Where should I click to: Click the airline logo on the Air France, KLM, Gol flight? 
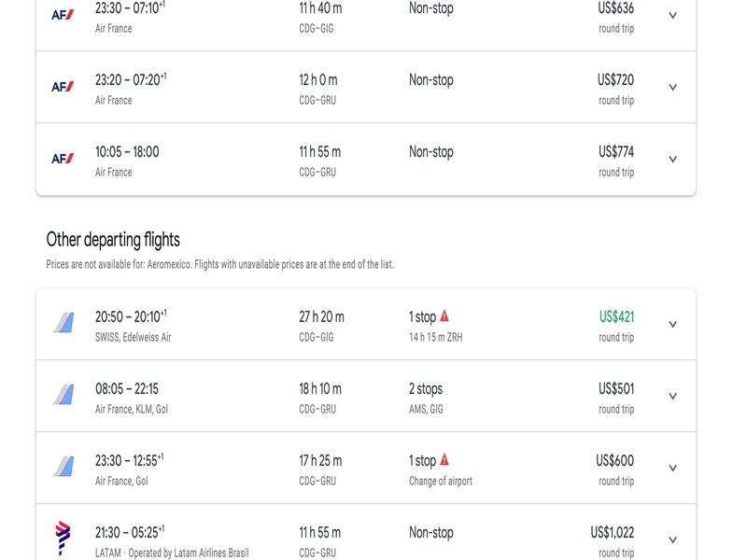tap(63, 394)
